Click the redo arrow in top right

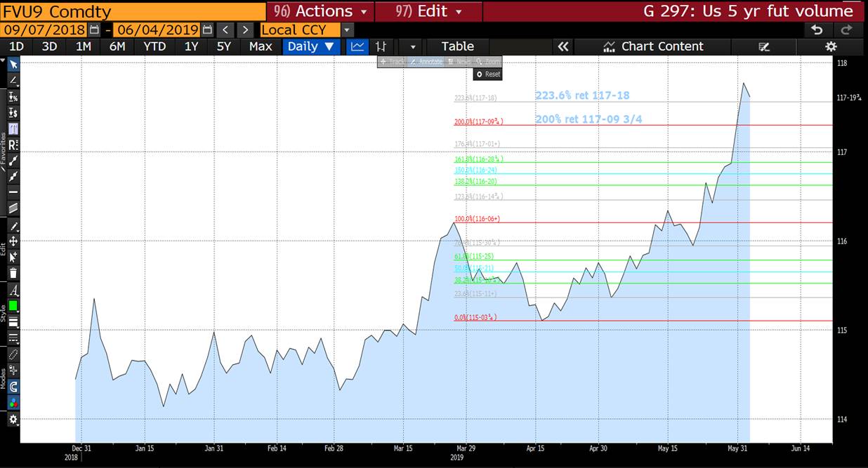point(847,30)
